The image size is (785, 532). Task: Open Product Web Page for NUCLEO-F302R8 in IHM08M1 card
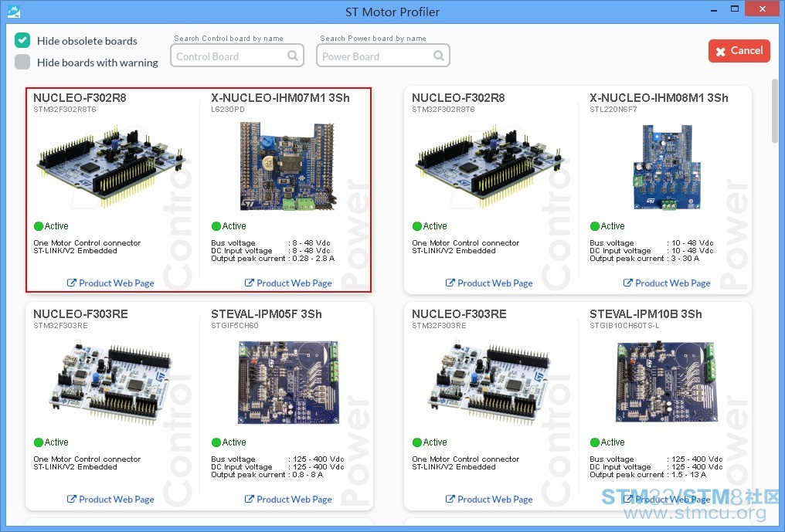coord(489,283)
